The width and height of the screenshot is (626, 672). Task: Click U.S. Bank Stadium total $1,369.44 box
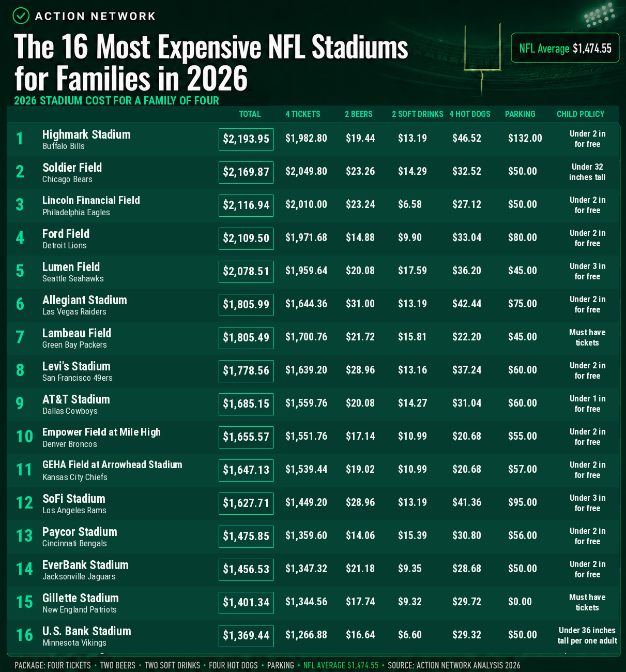(246, 636)
